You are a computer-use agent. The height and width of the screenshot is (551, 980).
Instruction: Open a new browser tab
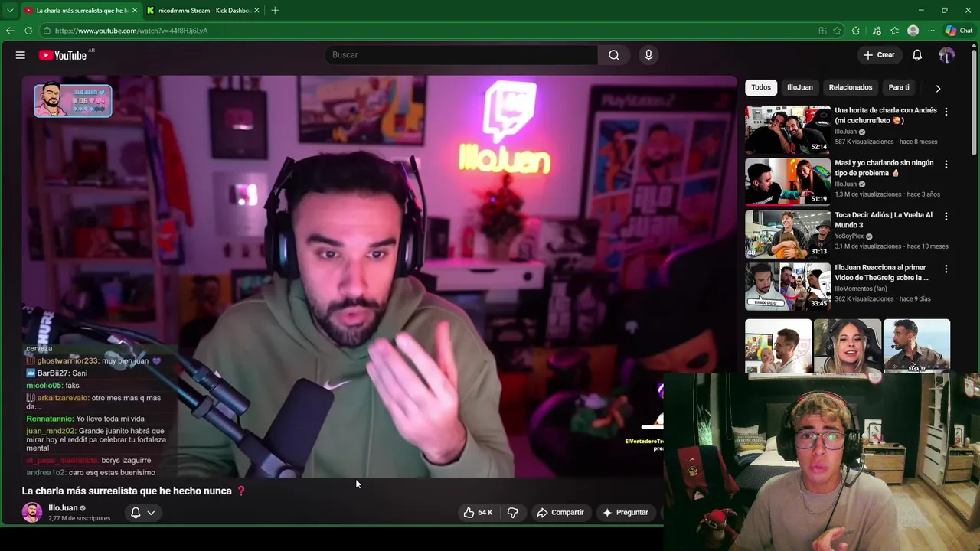275,10
